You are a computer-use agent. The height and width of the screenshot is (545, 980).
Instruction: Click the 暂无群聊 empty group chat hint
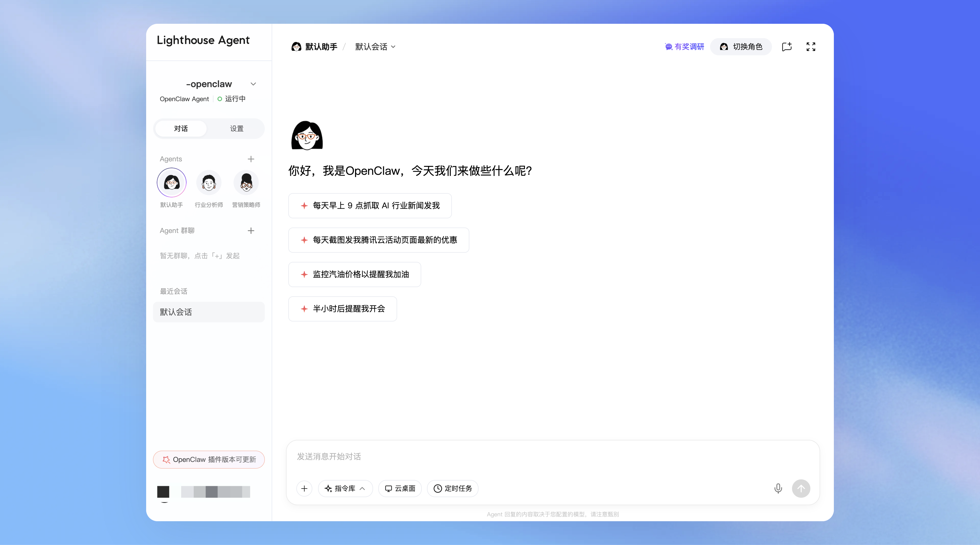click(200, 256)
